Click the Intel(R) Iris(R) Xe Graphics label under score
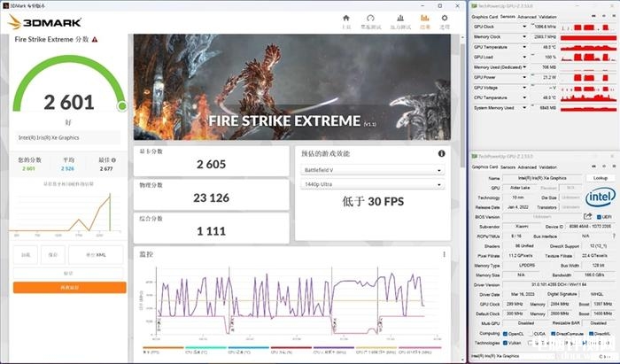 [49, 138]
